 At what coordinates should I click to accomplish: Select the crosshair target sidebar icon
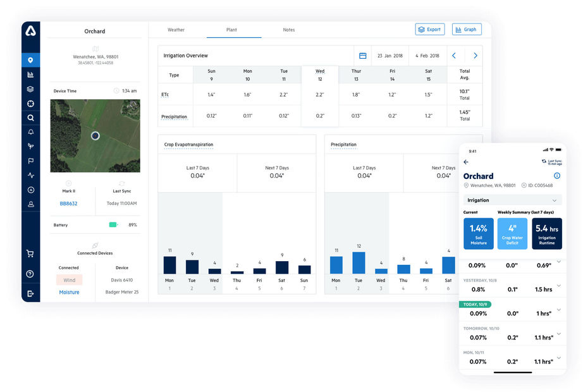pyautogui.click(x=30, y=104)
